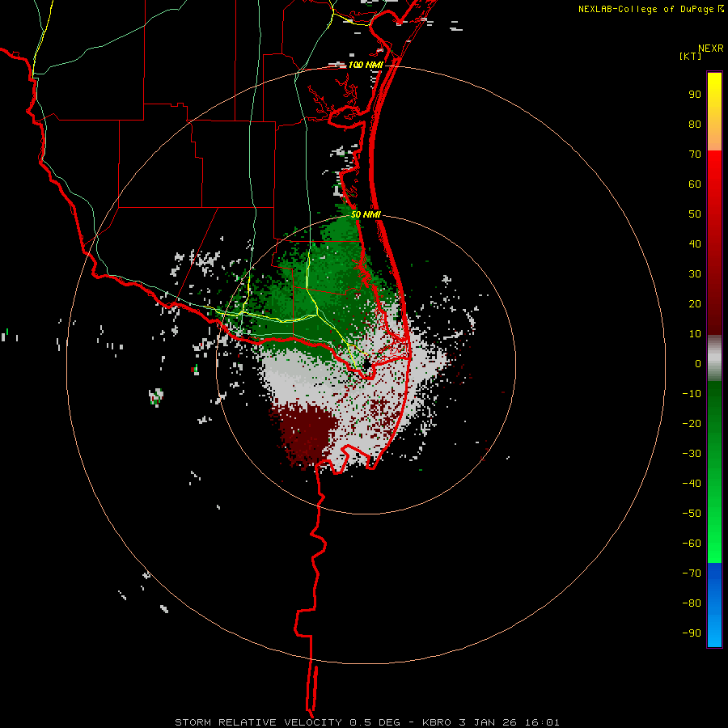728x728 pixels.
Task: Click the -90 scale value
Action: click(692, 633)
